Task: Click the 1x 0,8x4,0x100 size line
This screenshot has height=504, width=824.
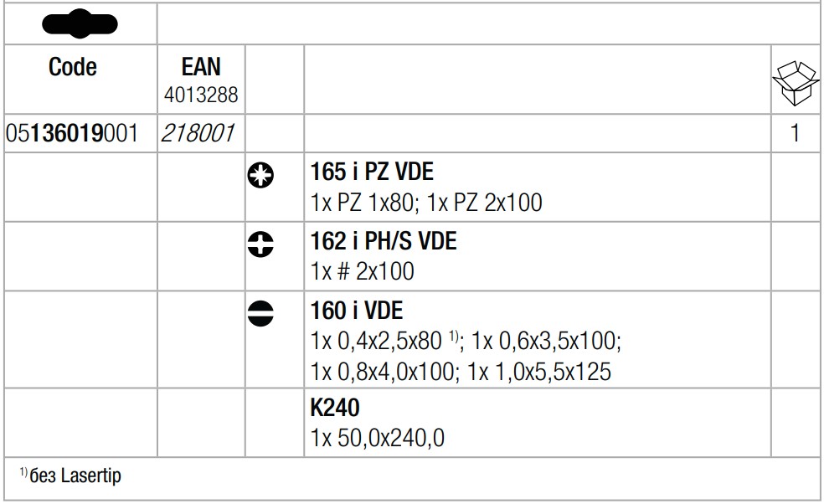Action: pos(461,372)
